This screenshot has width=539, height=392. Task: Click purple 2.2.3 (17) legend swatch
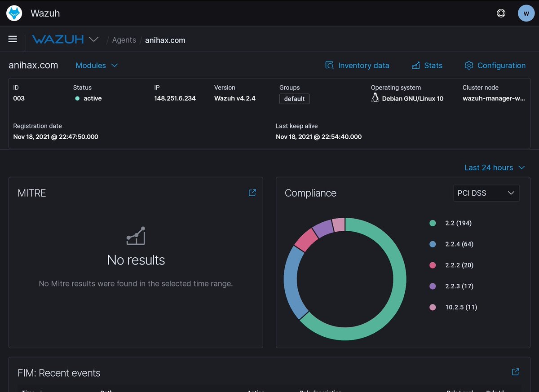tap(433, 286)
